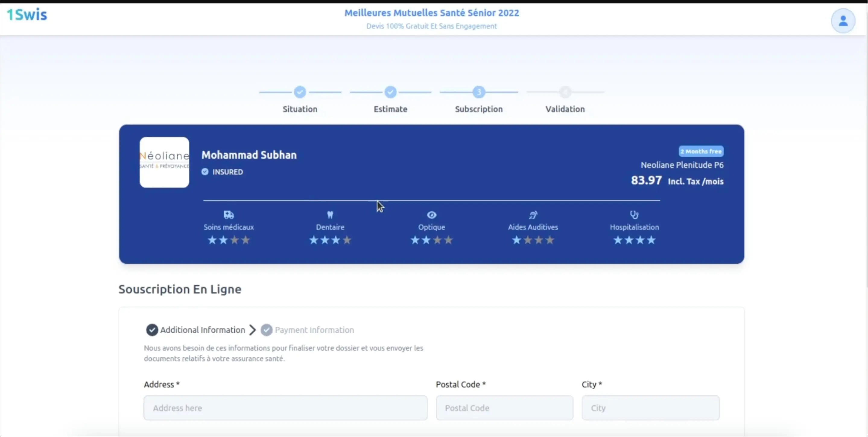This screenshot has height=437, width=868.
Task: Click the Subscription step label
Action: click(x=479, y=109)
